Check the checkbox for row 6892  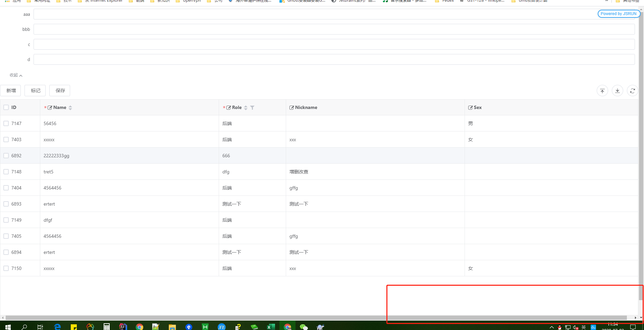click(x=6, y=156)
